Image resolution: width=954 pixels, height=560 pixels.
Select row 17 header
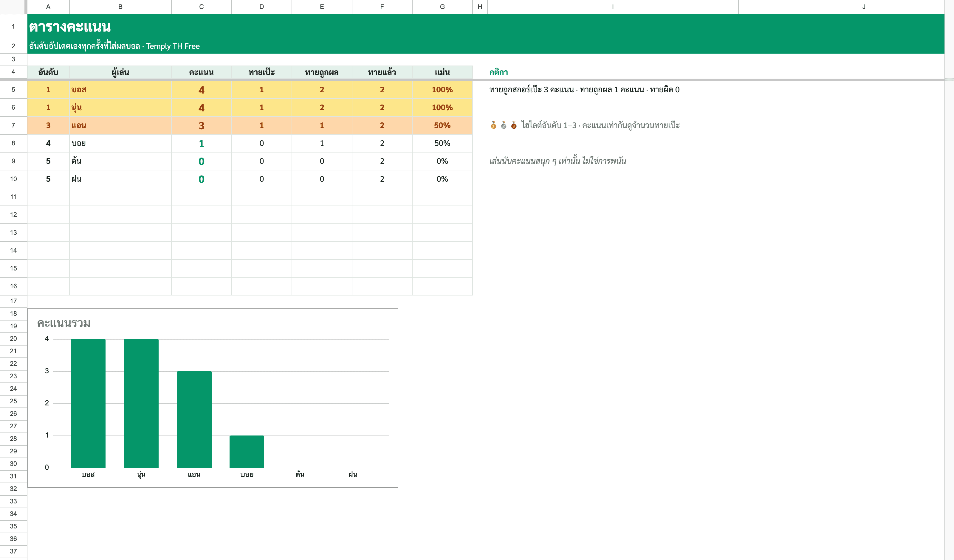tap(13, 301)
